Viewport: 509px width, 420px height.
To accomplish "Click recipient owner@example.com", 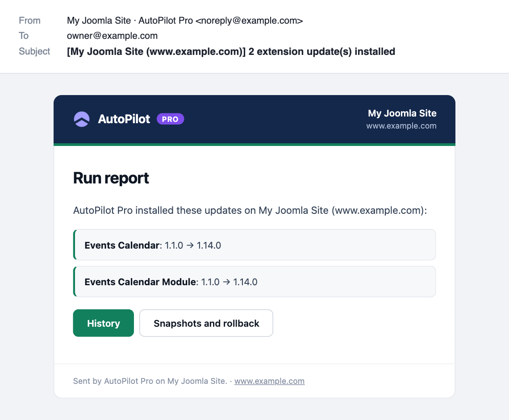I will 113,36.
